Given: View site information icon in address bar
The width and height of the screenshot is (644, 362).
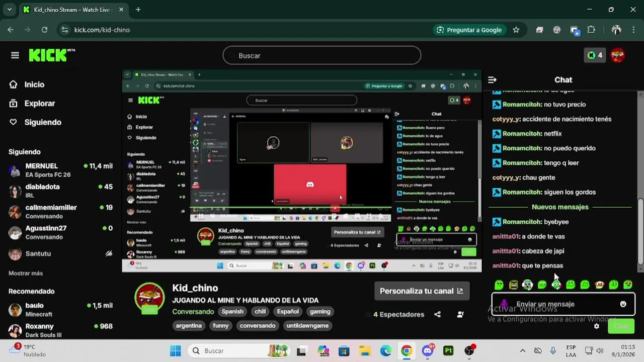Looking at the screenshot, I should point(64,30).
